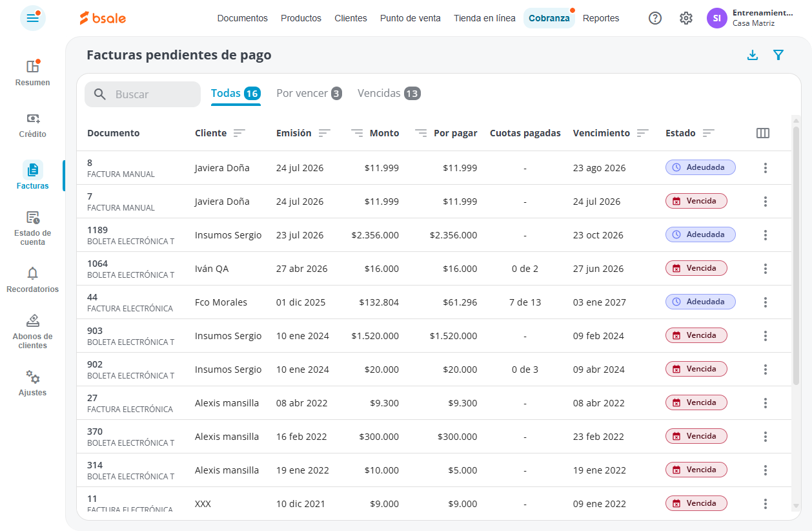
Task: Click the Vencida badge for document 7
Action: pos(696,201)
